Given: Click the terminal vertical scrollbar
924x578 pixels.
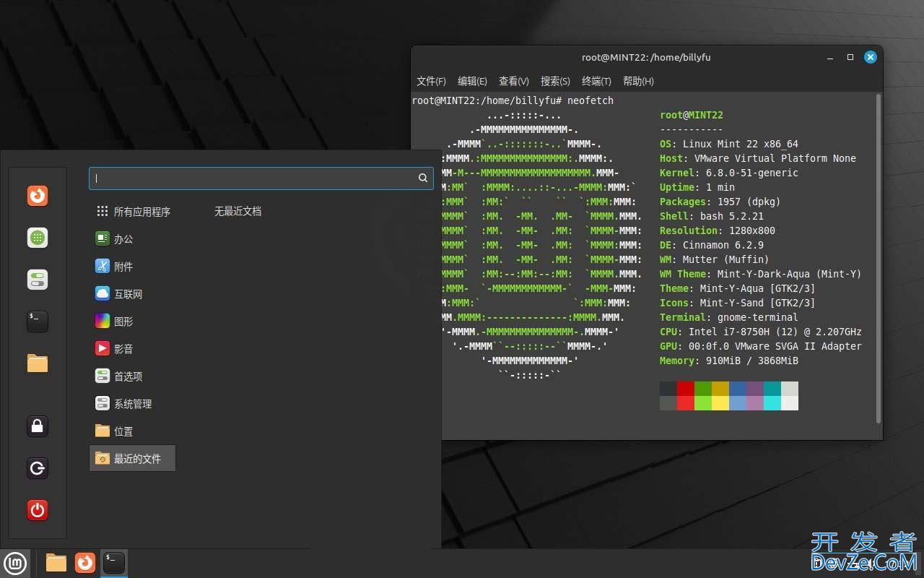Looking at the screenshot, I should tap(878, 259).
